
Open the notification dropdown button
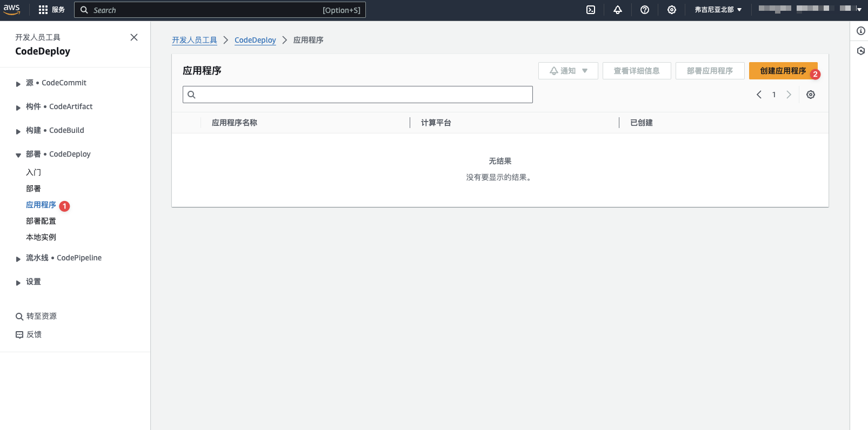(568, 71)
